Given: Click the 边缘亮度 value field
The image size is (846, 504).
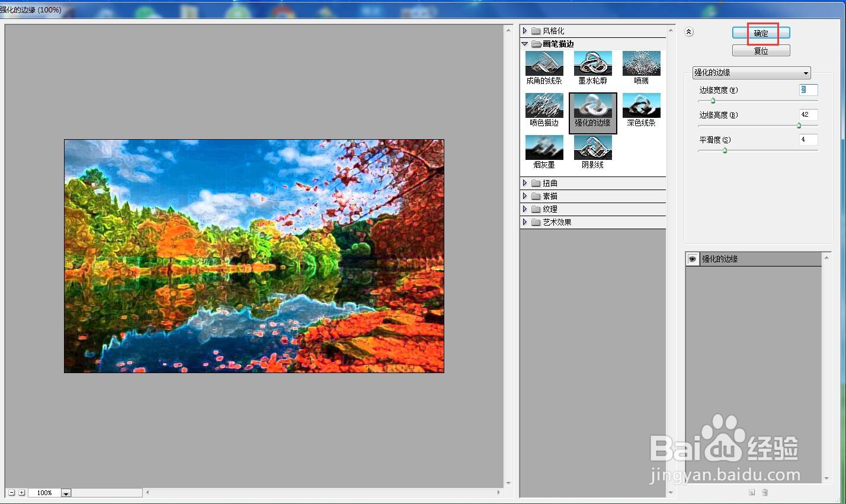Looking at the screenshot, I should [x=808, y=114].
